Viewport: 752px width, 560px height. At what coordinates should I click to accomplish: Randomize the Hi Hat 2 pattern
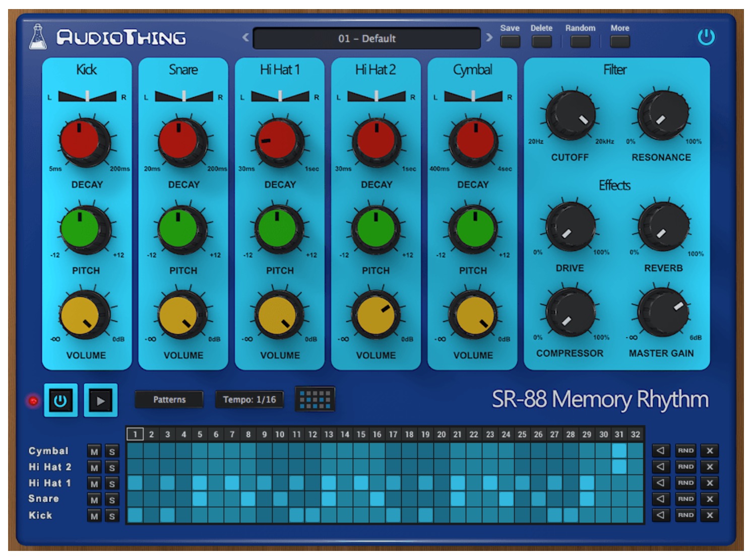tap(685, 467)
